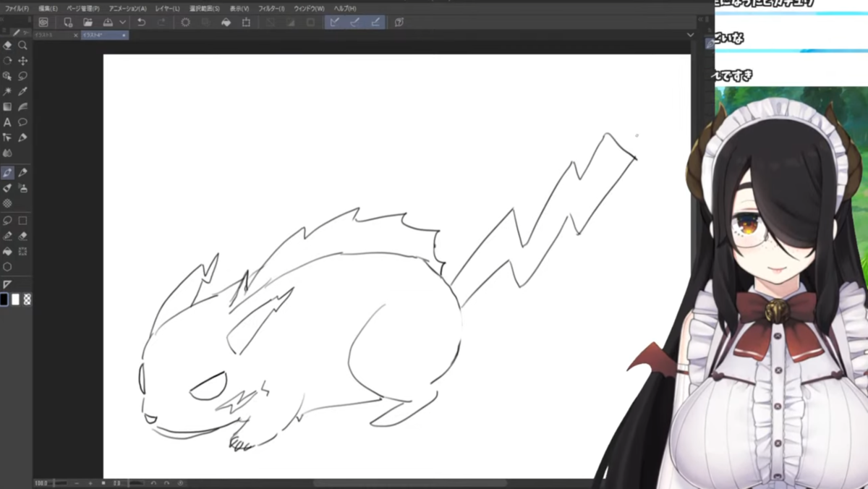This screenshot has height=489, width=868.
Task: Pick the white sub color swatch
Action: [x=16, y=299]
